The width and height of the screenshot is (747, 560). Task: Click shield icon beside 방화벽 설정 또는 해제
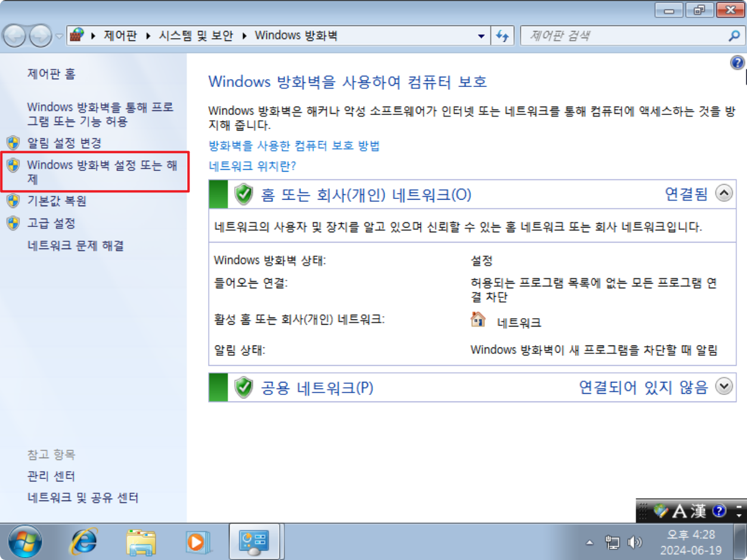click(x=13, y=165)
